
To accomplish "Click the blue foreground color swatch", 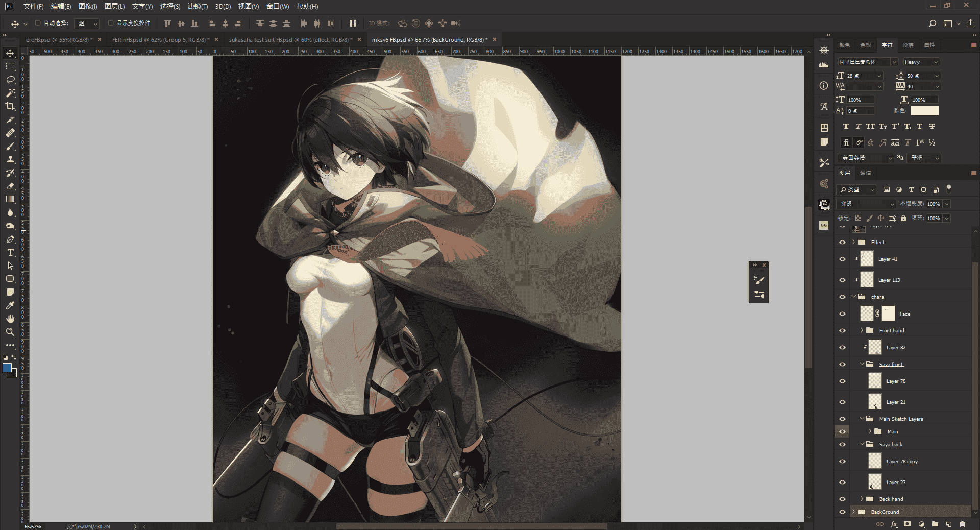I will point(7,368).
